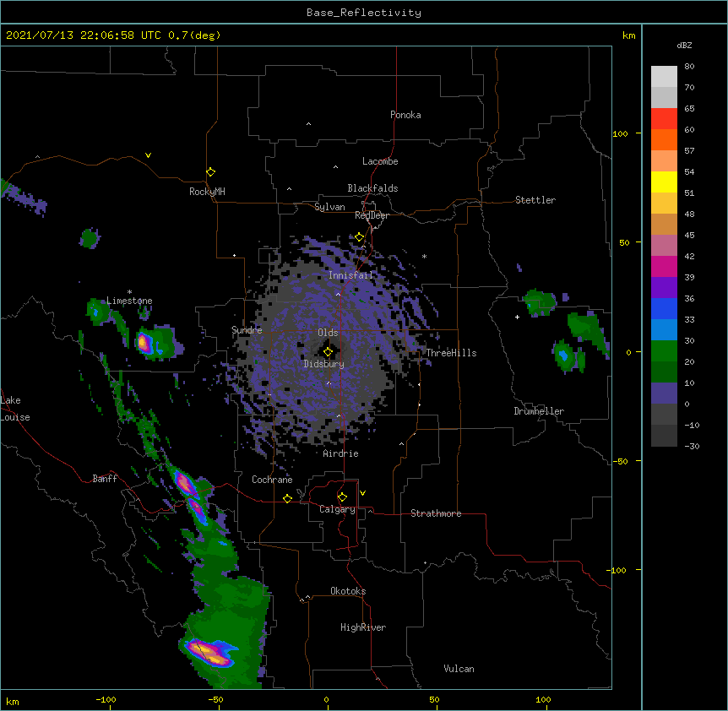Click the HighRiver town label
The height and width of the screenshot is (711, 728).
coord(363,627)
